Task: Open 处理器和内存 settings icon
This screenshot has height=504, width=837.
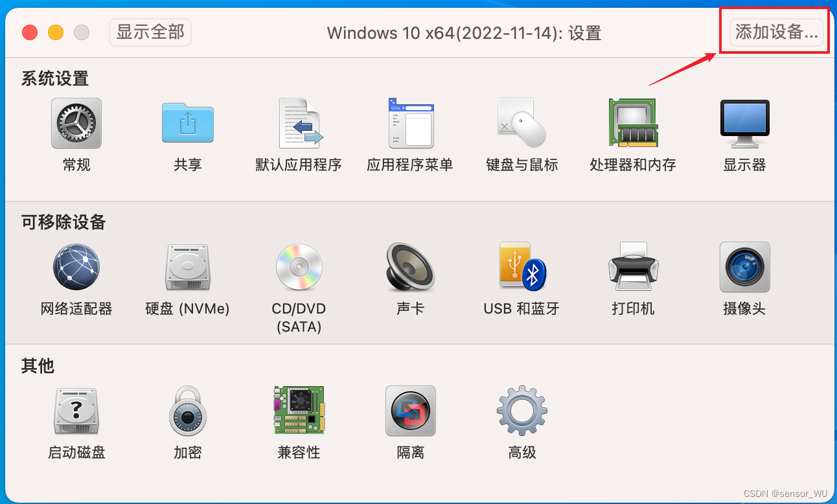Action: coord(633,124)
